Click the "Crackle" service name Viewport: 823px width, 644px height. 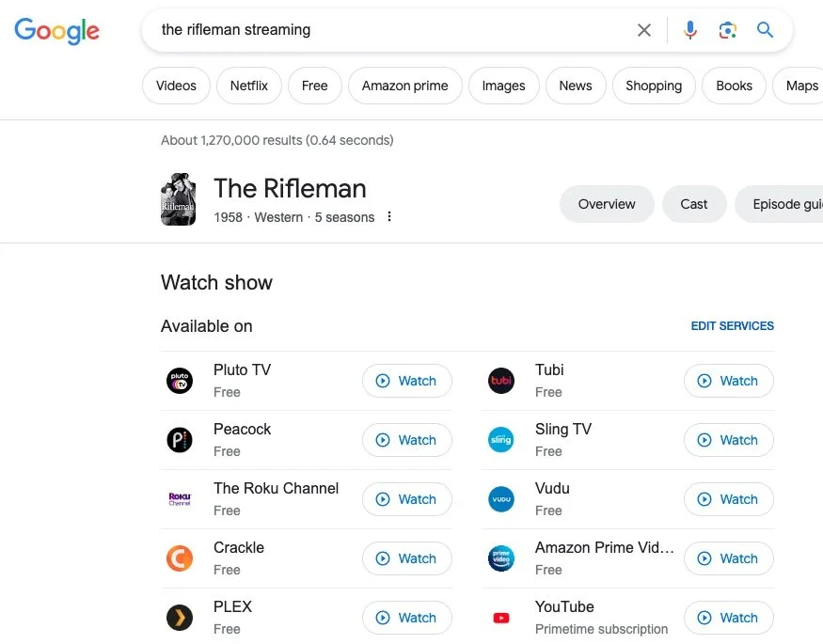pos(239,547)
